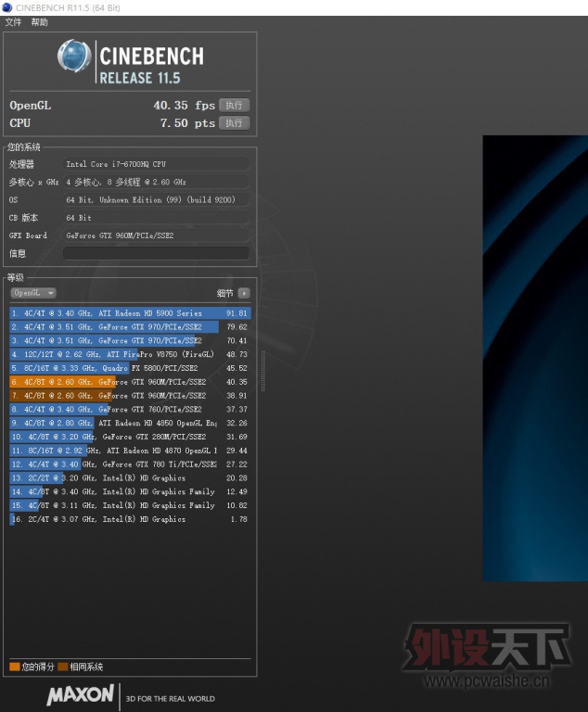Open the OpenGL ranking dropdown
Screen dimensions: 588x712
coord(33,293)
